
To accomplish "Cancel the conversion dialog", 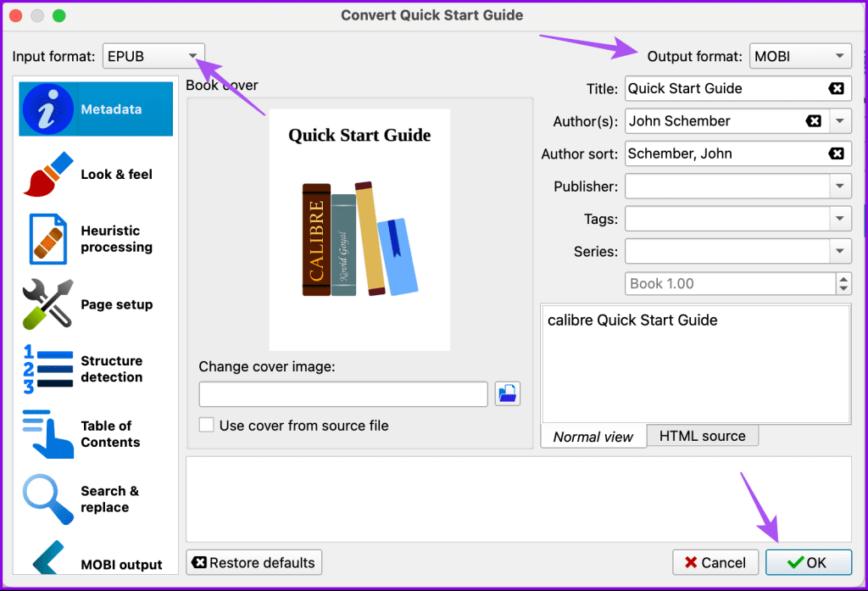I will coord(715,562).
